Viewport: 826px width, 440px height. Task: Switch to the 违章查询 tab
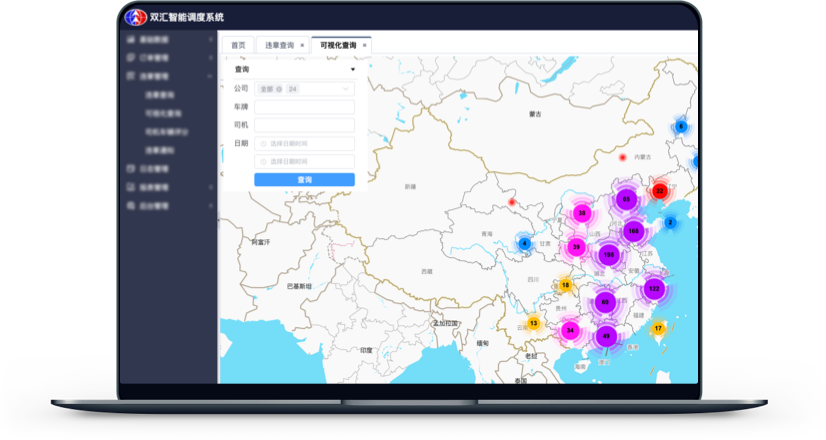[x=279, y=45]
